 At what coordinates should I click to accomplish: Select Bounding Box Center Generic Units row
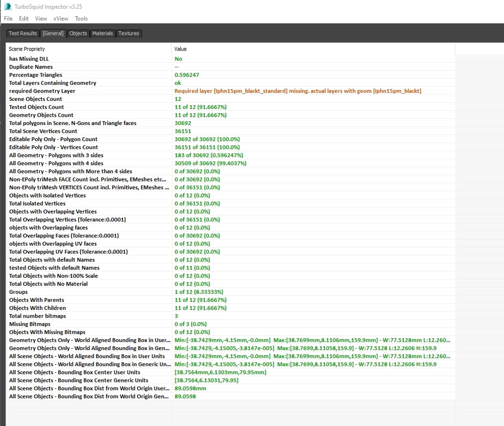pyautogui.click(x=231, y=381)
